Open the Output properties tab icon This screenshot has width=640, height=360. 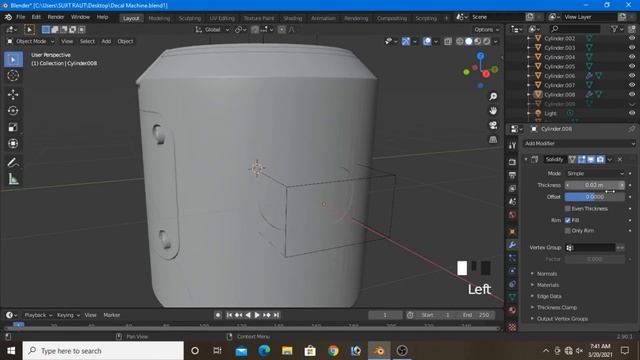(x=512, y=175)
